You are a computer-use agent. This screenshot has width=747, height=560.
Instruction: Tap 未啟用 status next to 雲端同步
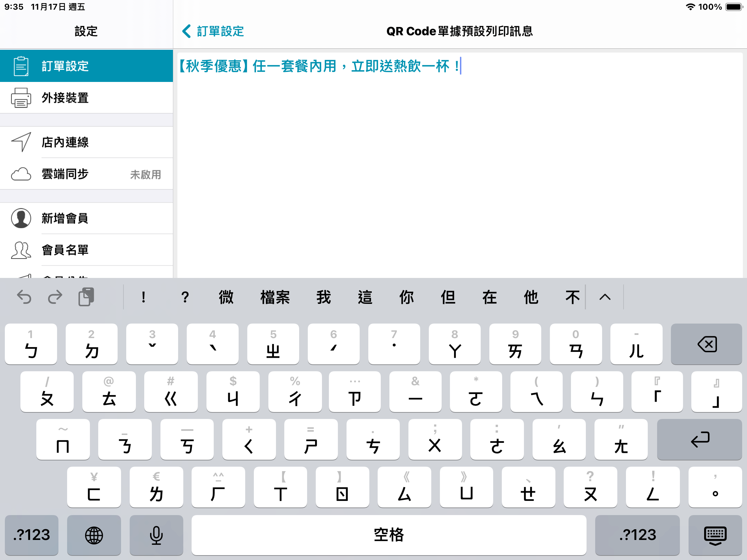click(x=146, y=174)
